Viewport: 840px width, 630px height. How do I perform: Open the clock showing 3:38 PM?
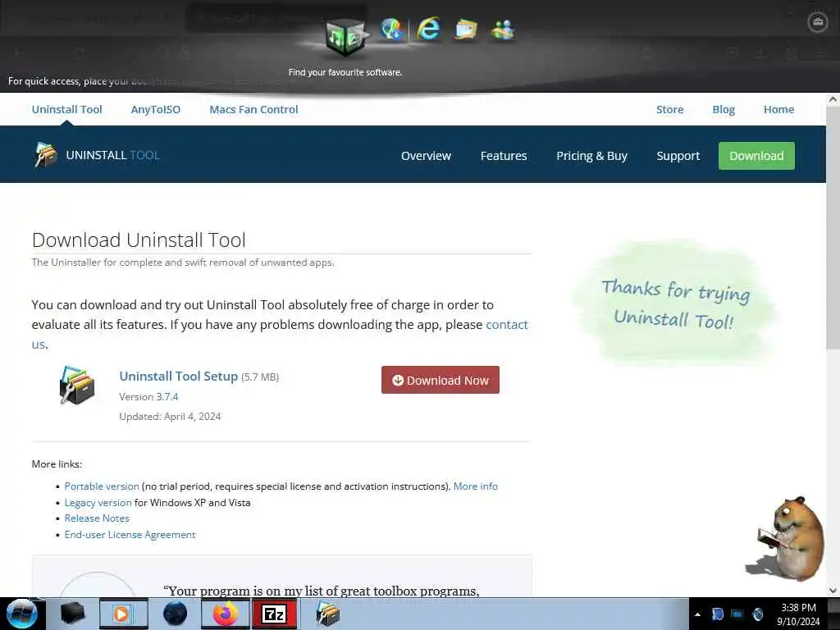(798, 614)
